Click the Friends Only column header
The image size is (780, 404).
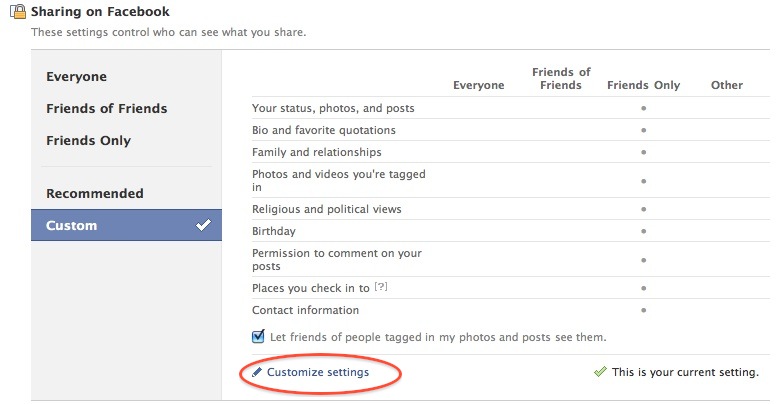[x=643, y=85]
